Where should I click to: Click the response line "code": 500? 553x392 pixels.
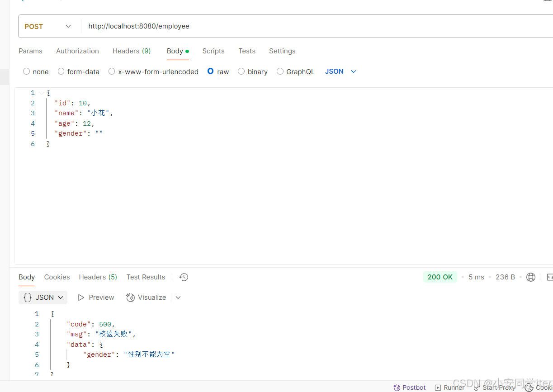click(91, 324)
